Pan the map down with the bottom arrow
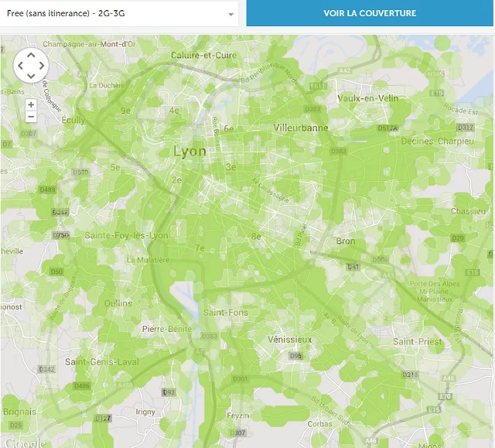 (x=31, y=76)
